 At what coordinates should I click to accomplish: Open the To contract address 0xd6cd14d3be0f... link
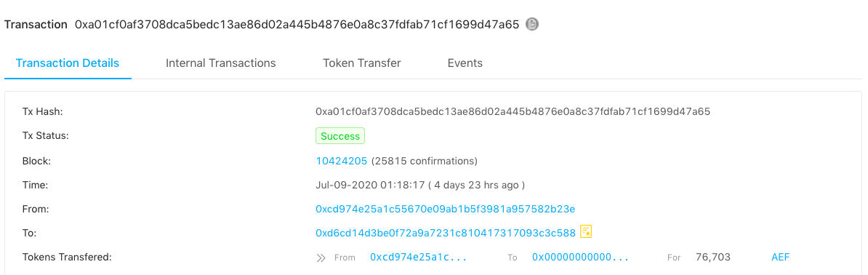[x=446, y=233]
